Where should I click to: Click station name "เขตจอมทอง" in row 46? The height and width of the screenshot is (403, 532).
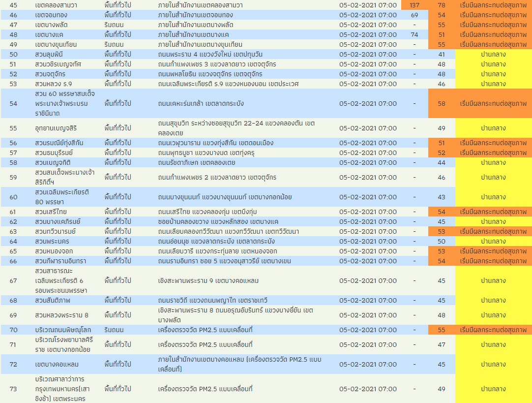(51, 15)
